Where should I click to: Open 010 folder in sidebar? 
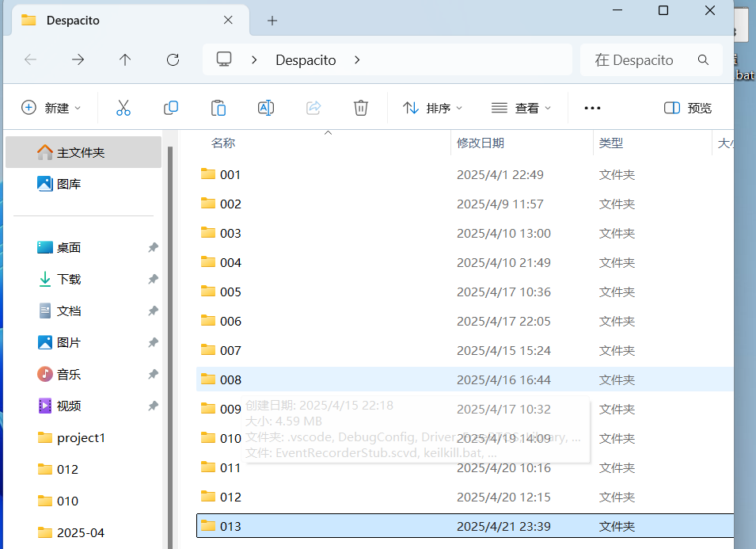tap(83, 501)
